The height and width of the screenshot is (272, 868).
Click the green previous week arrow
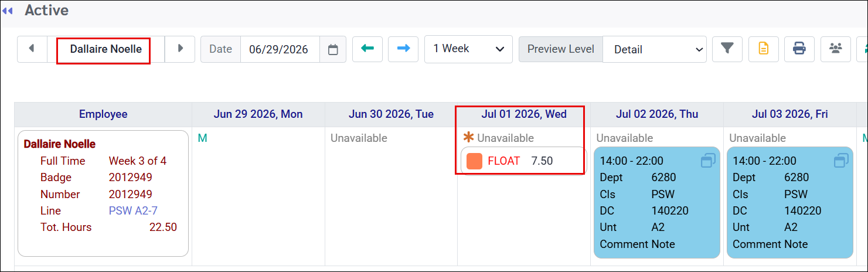pos(367,49)
